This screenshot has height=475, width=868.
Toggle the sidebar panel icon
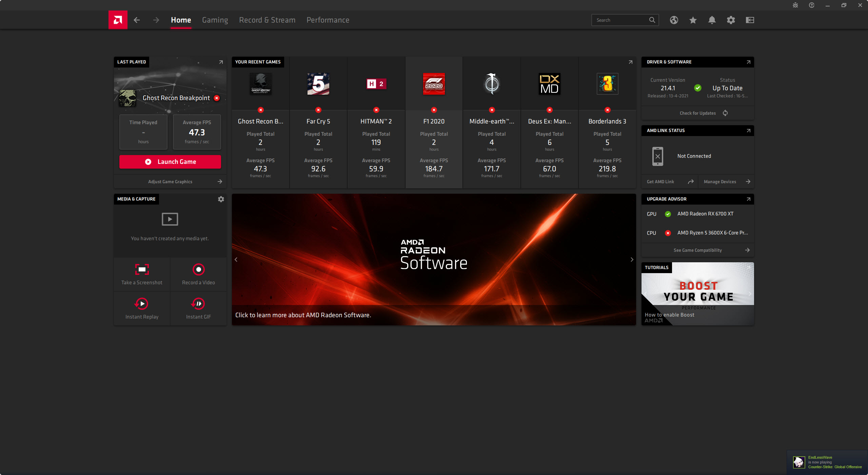coord(750,20)
